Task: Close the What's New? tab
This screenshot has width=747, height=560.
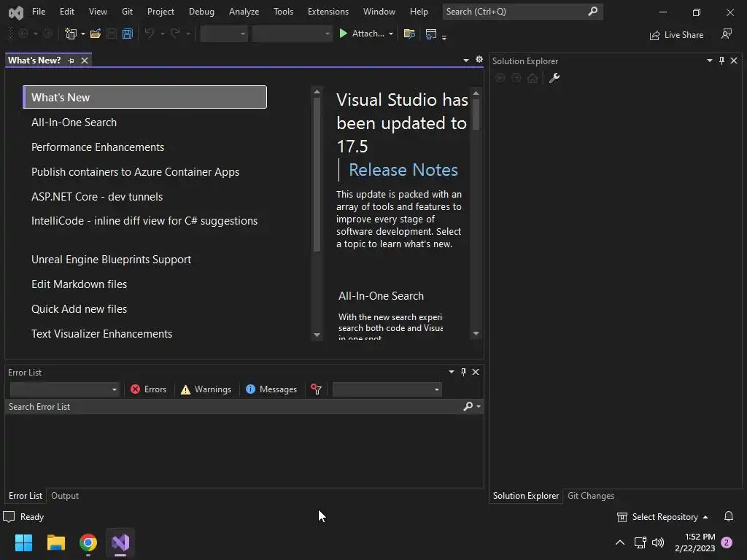Action: tap(85, 61)
